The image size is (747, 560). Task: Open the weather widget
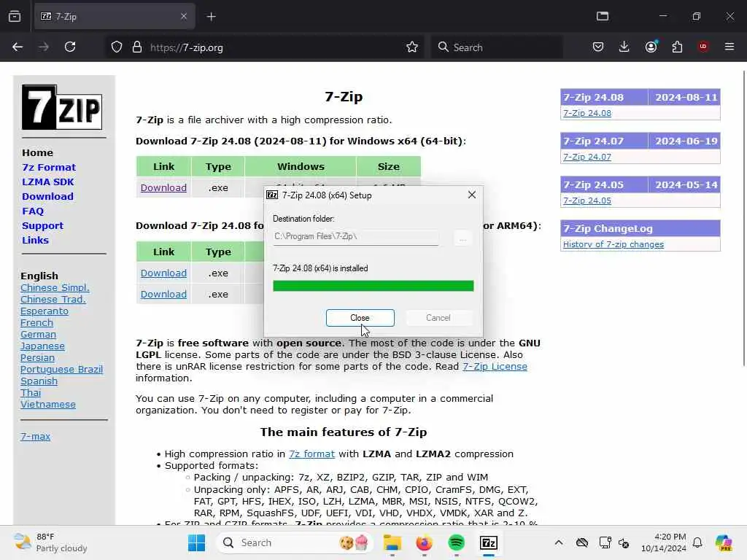[50, 542]
